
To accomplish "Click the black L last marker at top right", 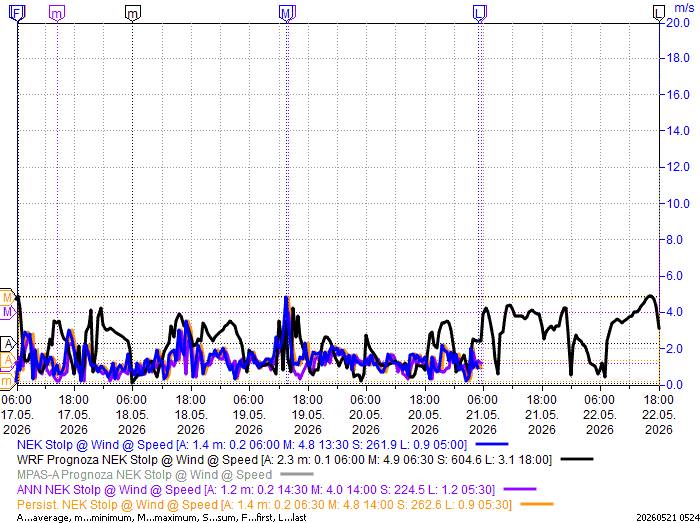I will click(659, 13).
